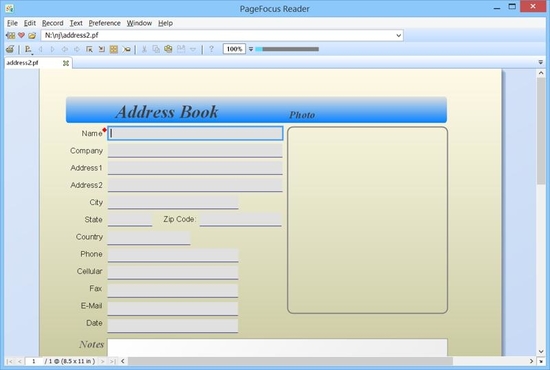The height and width of the screenshot is (370, 550).
Task: Open the zoom options arrow beside 100%
Action: (251, 49)
